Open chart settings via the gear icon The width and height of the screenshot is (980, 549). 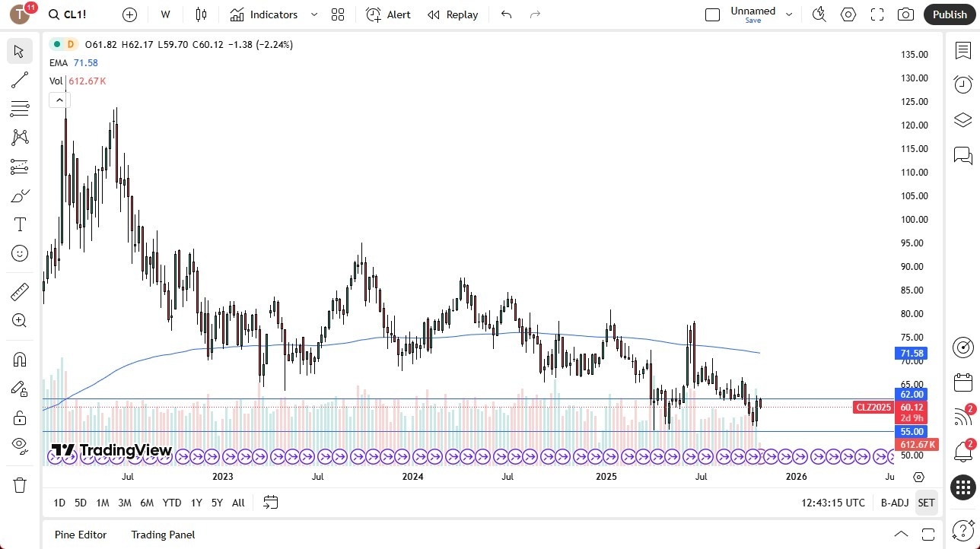[x=848, y=14]
